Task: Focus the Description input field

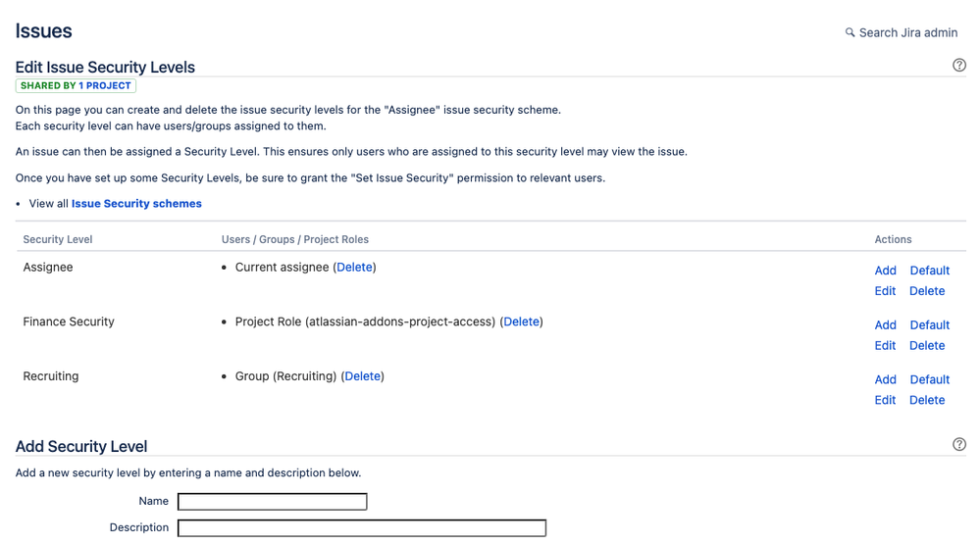Action: 362,528
